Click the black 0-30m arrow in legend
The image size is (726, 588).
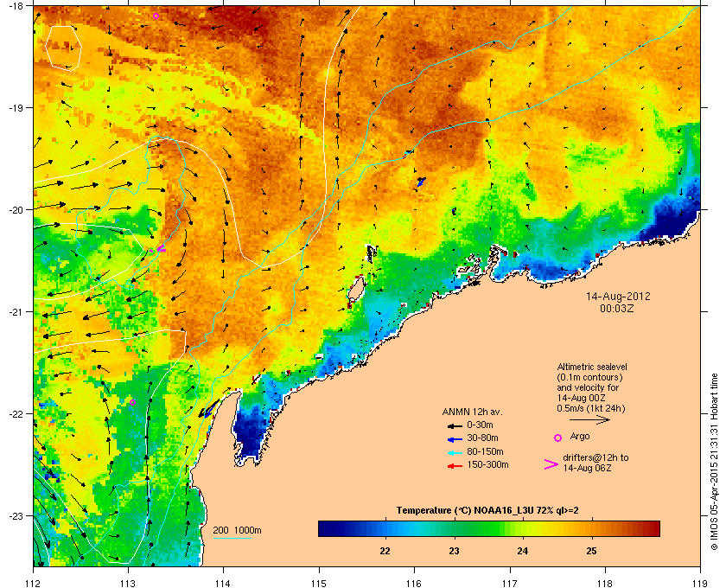[455, 425]
